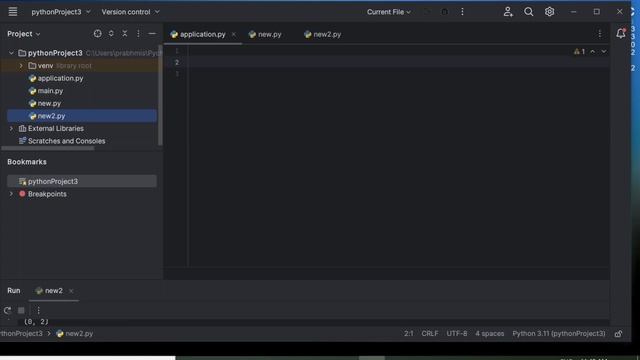Select the Breakpoints bookmark item
640x360 pixels.
point(47,194)
